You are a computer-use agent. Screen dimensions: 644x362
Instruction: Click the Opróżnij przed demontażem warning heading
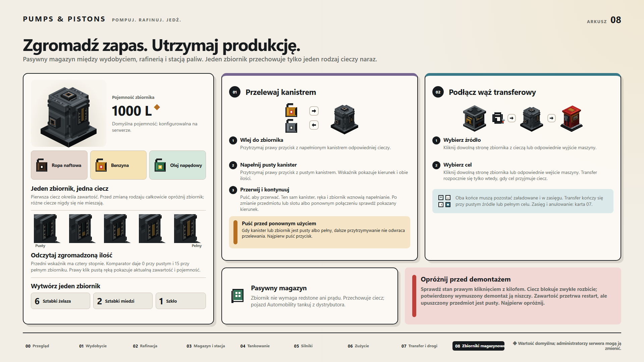466,280
